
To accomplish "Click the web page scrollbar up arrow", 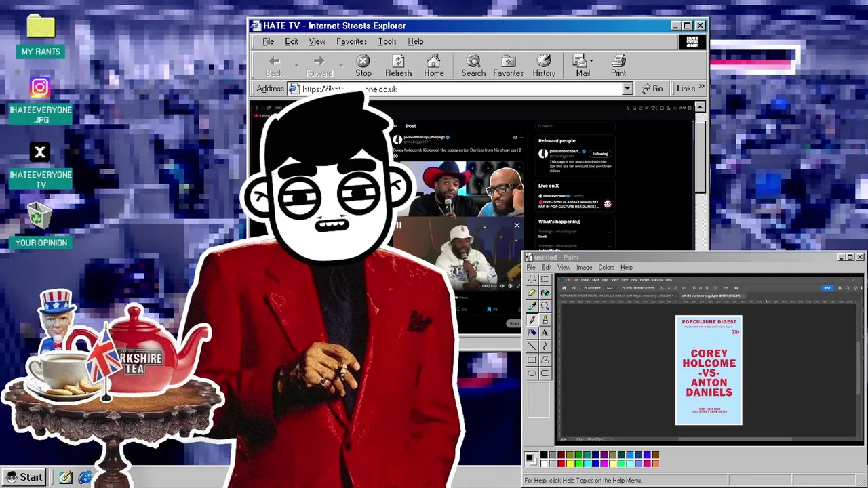I will point(700,107).
